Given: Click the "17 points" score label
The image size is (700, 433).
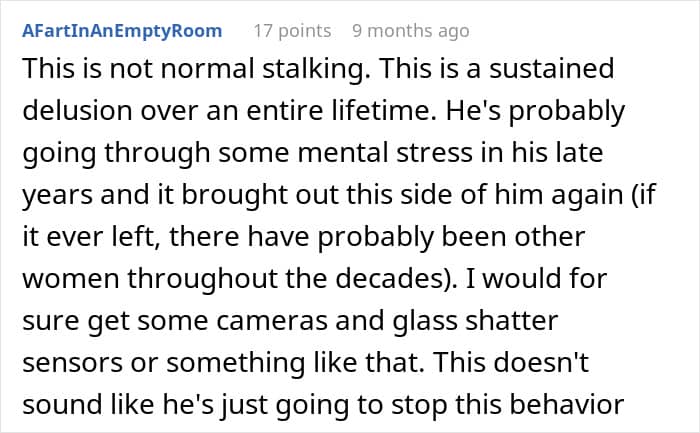Looking at the screenshot, I should click(292, 31).
